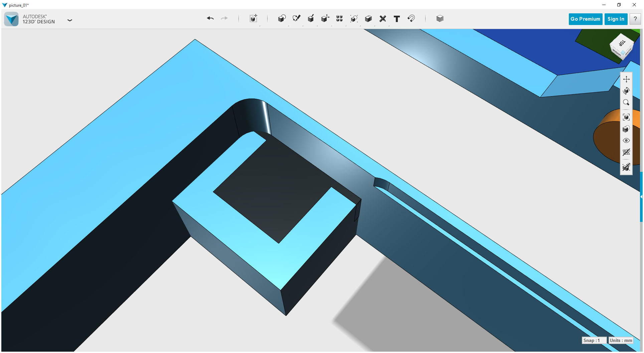644x353 pixels.
Task: Open the Pattern tool
Action: pyautogui.click(x=339, y=19)
